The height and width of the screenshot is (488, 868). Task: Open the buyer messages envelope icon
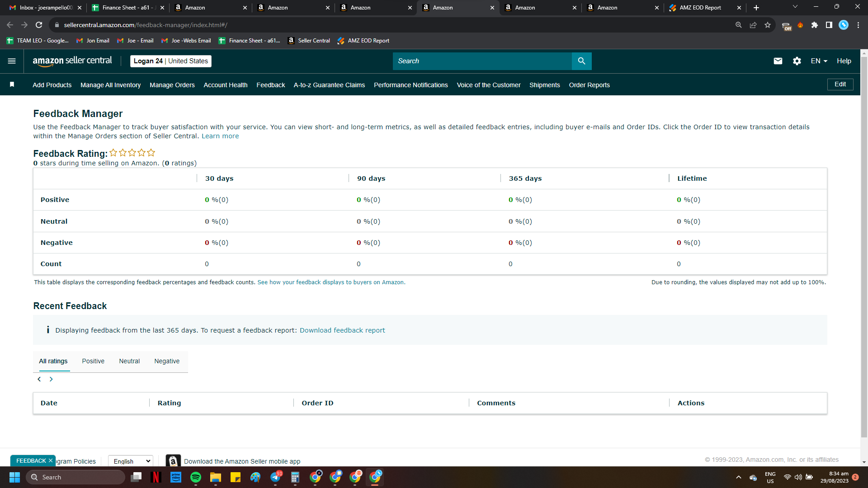tap(778, 61)
